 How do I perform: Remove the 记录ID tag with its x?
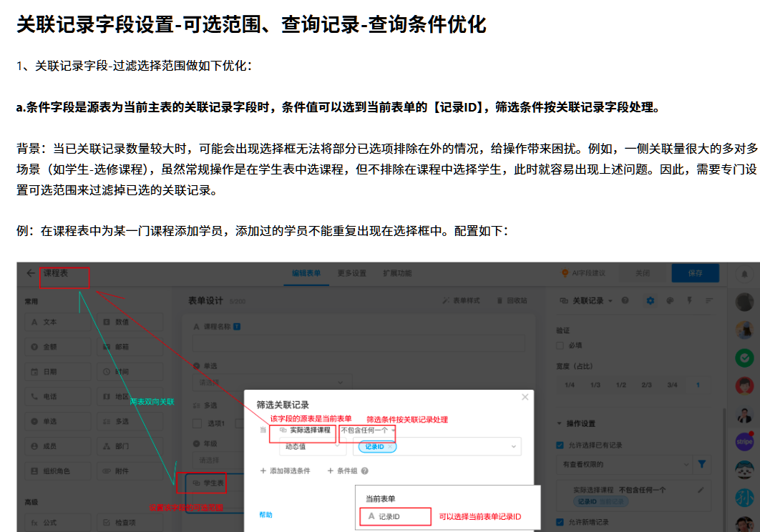click(x=390, y=447)
